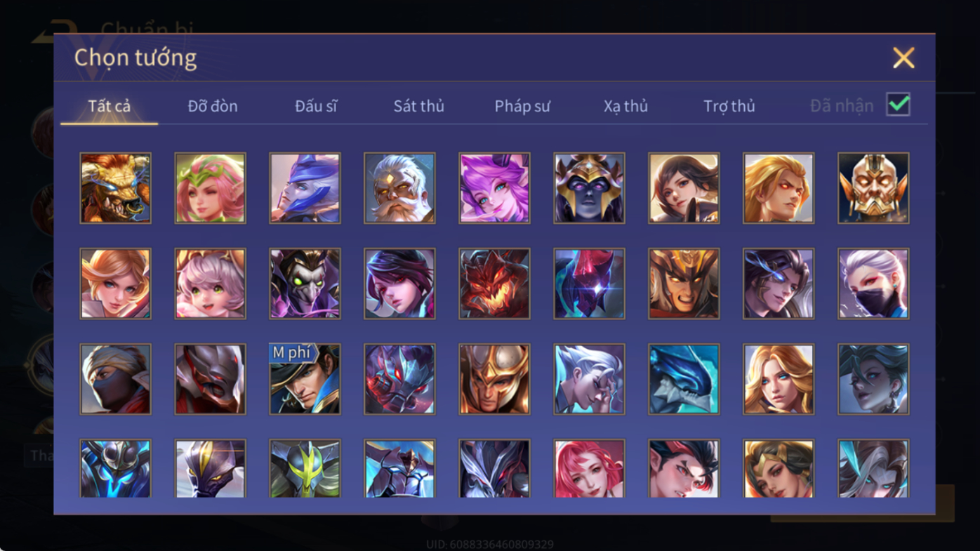Select the orange lion beast hero portrait
Viewport: 980px width, 551px height.
pyautogui.click(x=115, y=188)
